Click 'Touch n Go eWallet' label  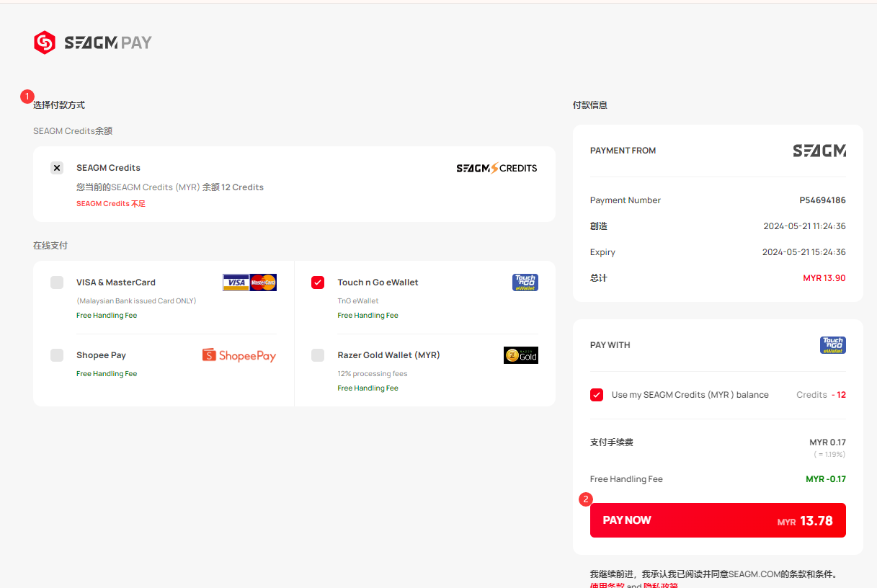coord(378,282)
